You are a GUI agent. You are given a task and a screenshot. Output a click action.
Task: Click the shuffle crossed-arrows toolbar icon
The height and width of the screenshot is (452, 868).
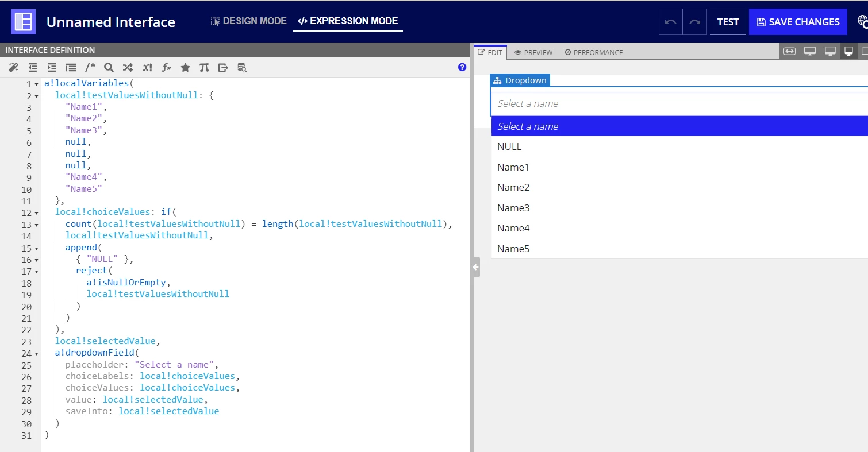click(x=128, y=68)
